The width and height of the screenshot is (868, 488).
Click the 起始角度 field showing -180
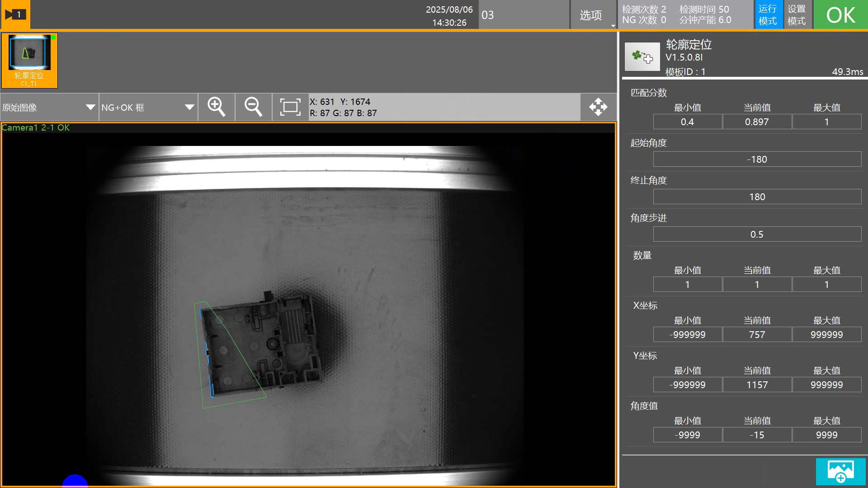click(757, 160)
